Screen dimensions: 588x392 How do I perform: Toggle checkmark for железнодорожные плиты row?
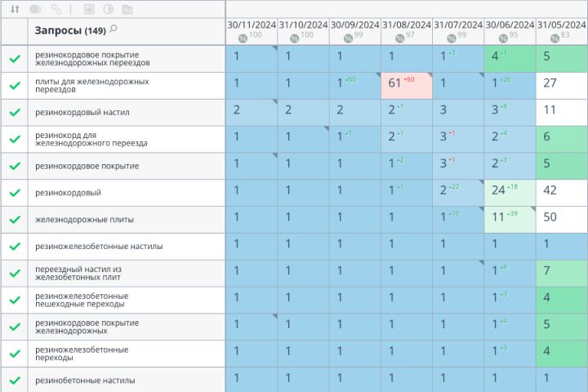(x=15, y=220)
